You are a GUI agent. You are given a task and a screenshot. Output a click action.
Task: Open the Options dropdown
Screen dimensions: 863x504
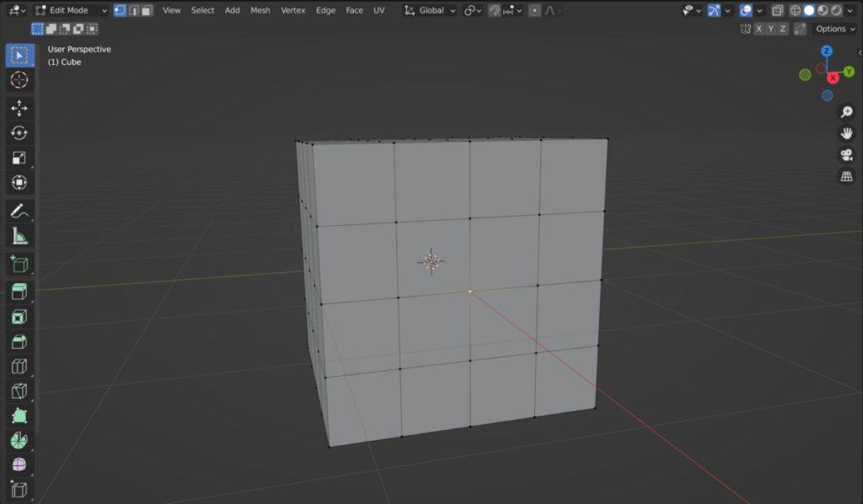coord(834,29)
